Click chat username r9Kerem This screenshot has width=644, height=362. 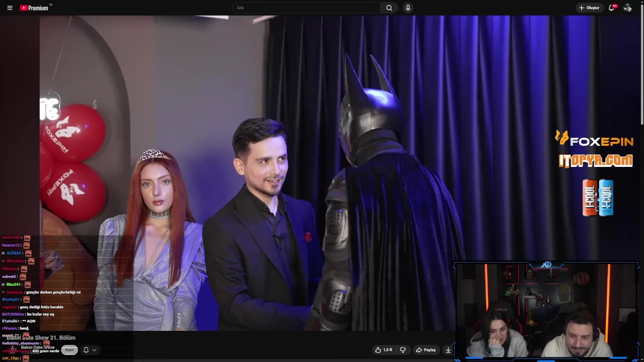point(9,328)
